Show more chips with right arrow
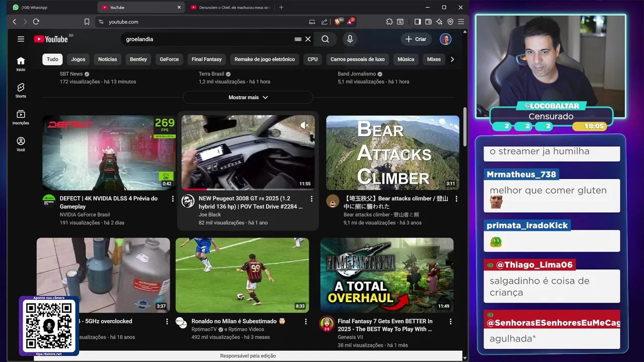Screen dimensions: 644x362 coord(452,59)
